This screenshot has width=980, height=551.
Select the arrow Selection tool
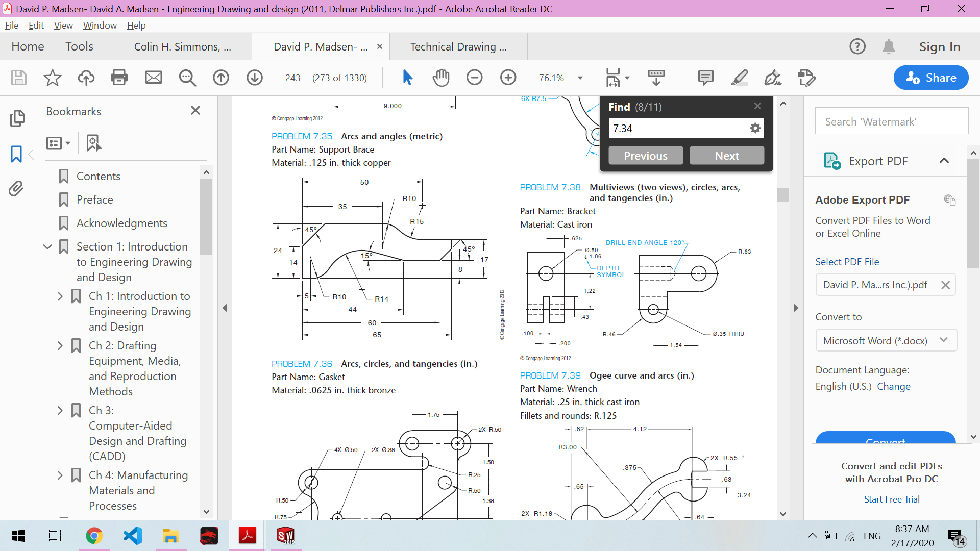(407, 78)
